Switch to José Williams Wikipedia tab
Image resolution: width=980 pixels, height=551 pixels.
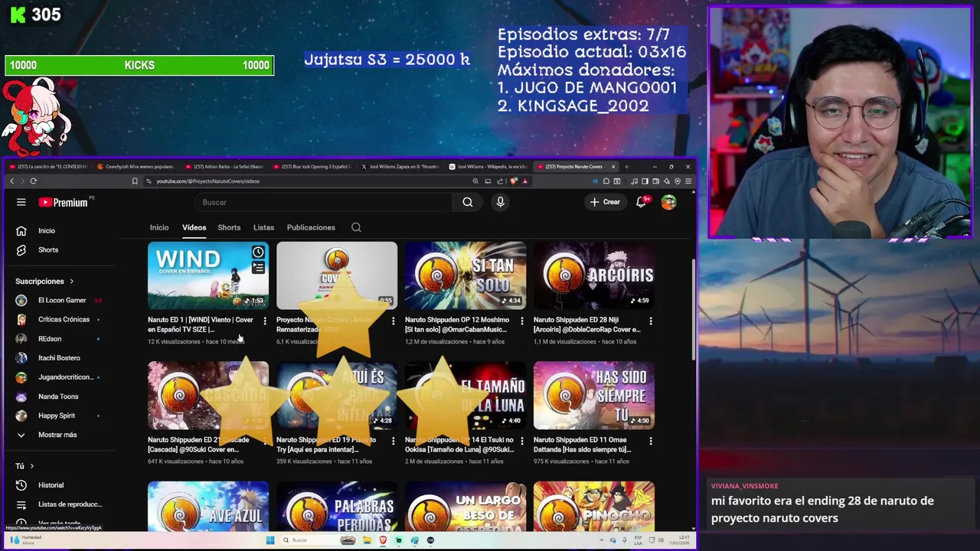[488, 166]
